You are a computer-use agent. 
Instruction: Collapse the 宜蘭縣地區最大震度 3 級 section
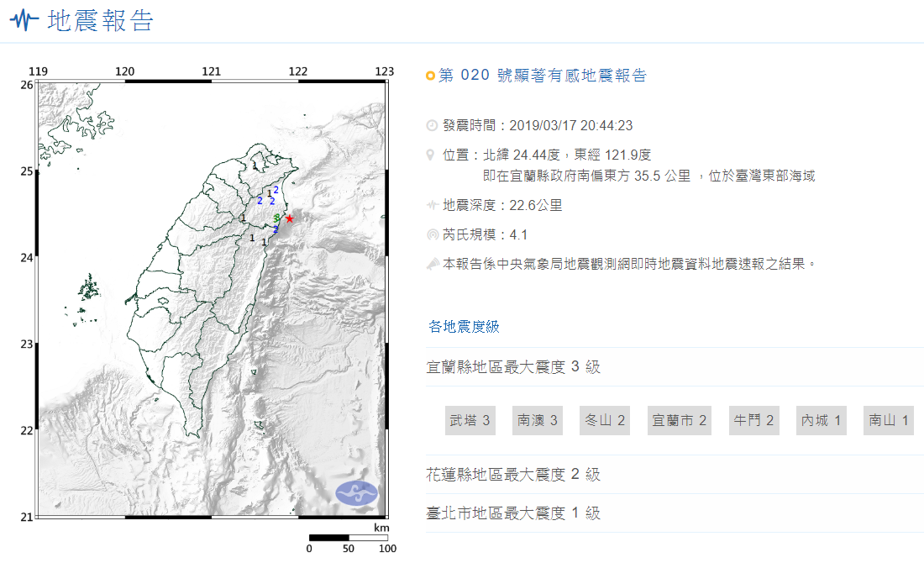click(x=513, y=367)
